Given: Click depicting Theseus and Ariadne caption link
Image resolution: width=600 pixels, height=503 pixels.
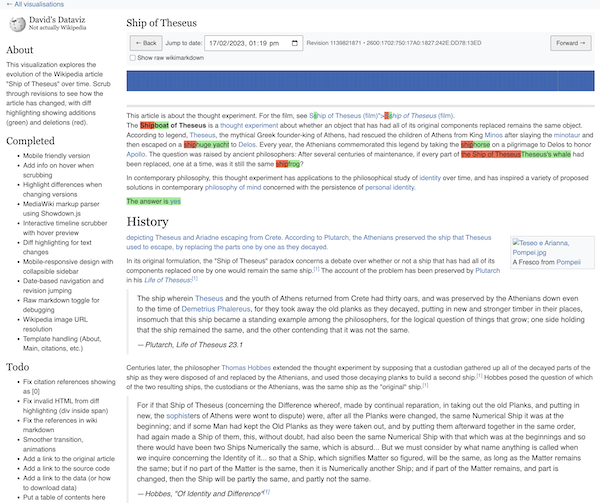Looking at the screenshot, I should (309, 242).
